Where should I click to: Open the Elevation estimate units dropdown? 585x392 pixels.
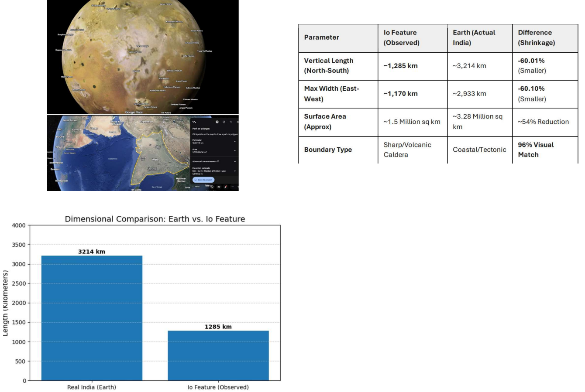[x=235, y=170]
